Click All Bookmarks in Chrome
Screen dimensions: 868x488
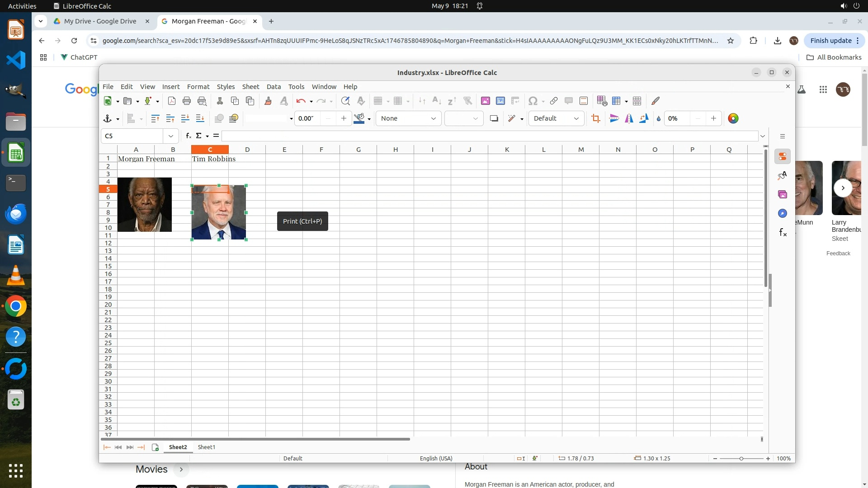(834, 57)
